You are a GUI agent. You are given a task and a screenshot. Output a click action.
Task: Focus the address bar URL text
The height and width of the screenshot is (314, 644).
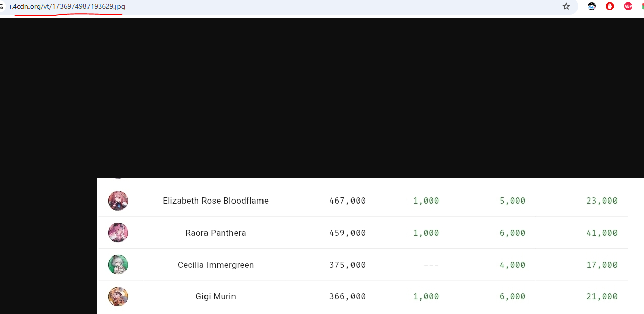[x=67, y=6]
